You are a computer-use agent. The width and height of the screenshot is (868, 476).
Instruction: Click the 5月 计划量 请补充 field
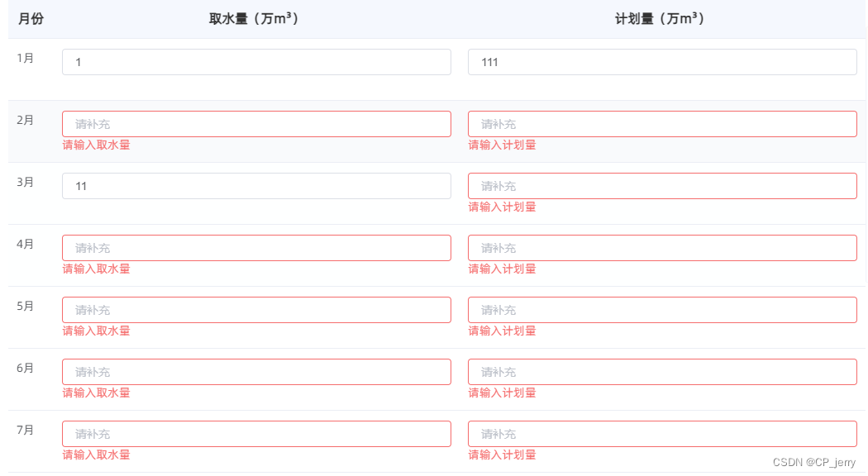(x=661, y=309)
